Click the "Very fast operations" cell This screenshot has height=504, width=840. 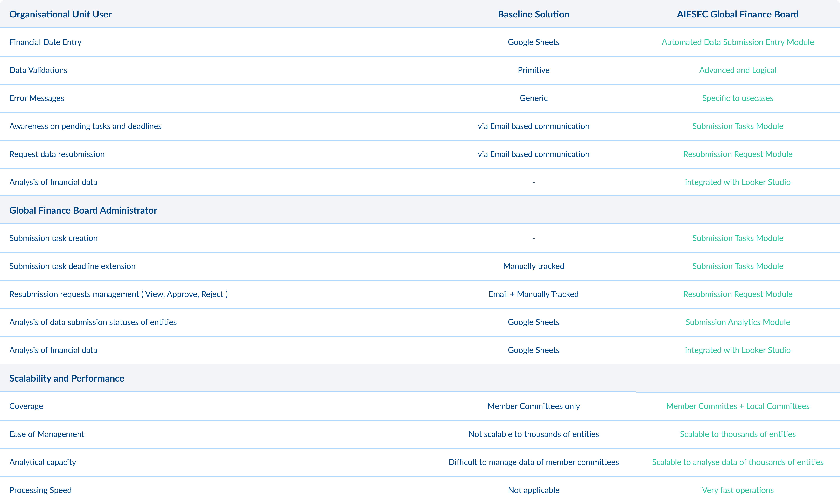click(738, 490)
